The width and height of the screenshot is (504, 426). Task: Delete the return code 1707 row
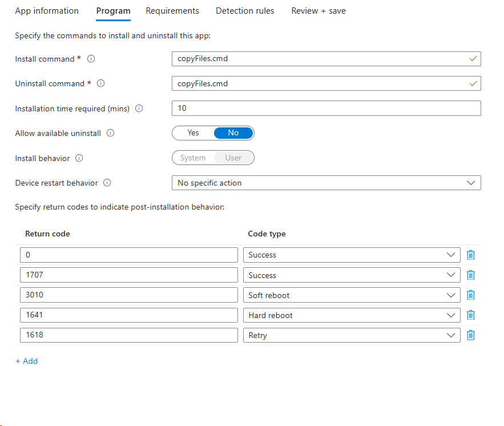(470, 275)
